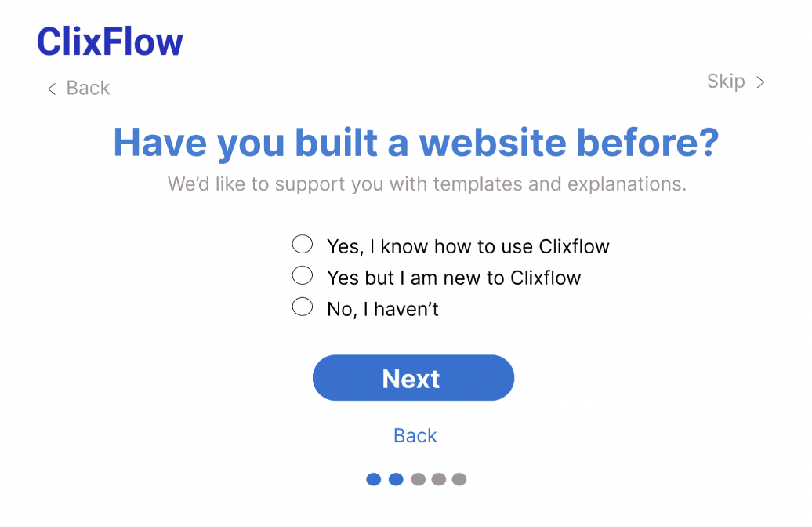Image resolution: width=812 pixels, height=527 pixels.
Task: Open the last progress dot step
Action: 459,479
